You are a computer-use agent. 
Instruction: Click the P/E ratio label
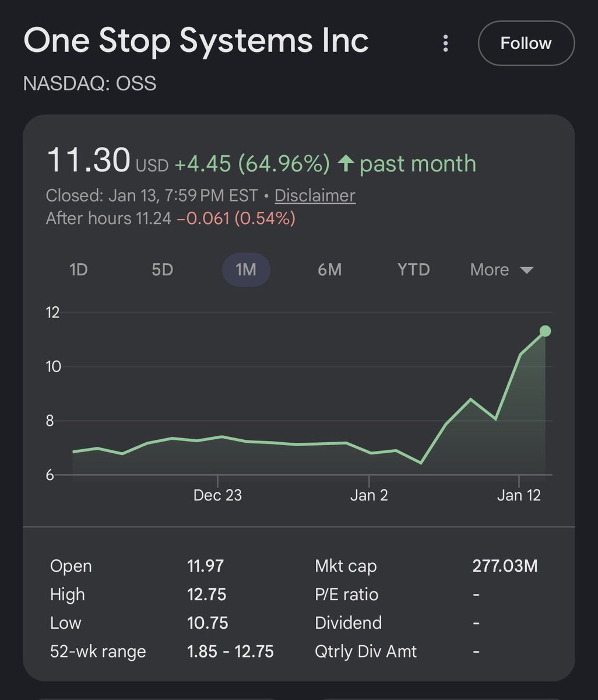[346, 594]
